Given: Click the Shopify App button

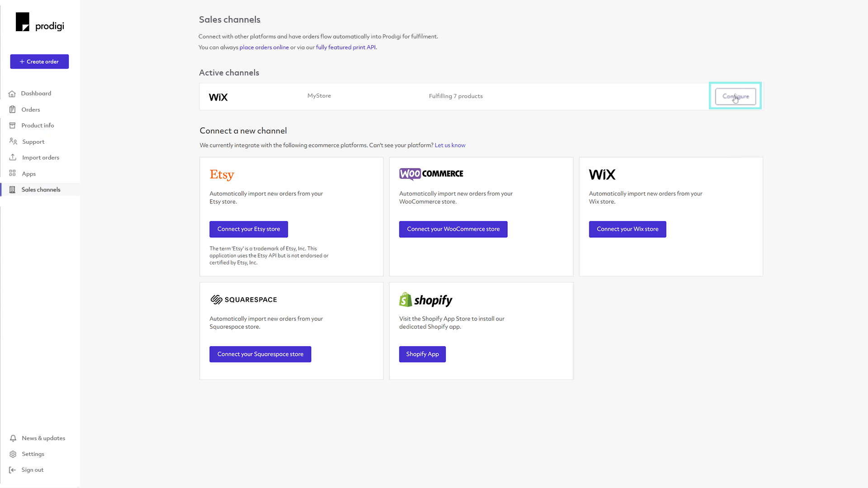Looking at the screenshot, I should point(422,354).
